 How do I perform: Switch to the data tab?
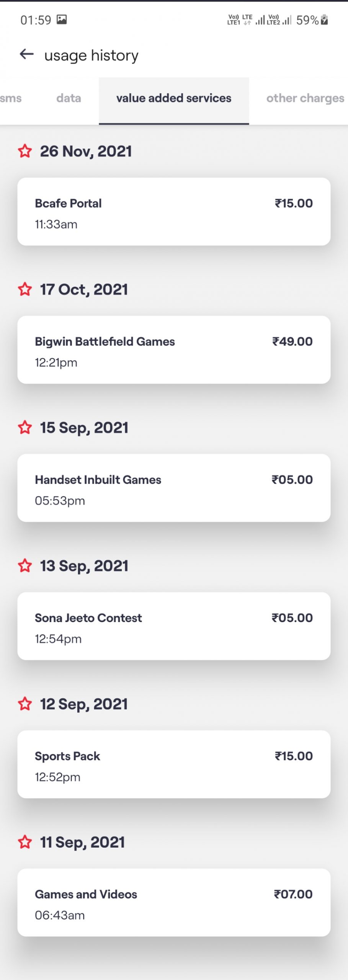[69, 98]
